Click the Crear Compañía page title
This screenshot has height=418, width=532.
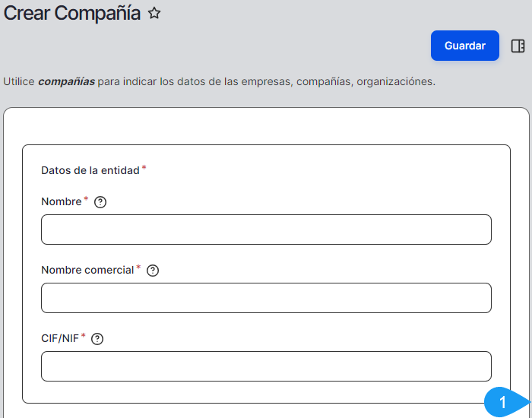[x=72, y=13]
